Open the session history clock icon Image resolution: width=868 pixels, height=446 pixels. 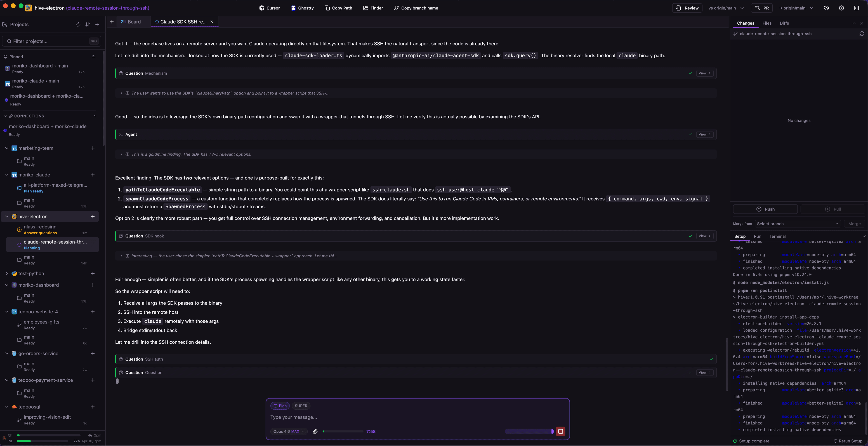coord(826,8)
